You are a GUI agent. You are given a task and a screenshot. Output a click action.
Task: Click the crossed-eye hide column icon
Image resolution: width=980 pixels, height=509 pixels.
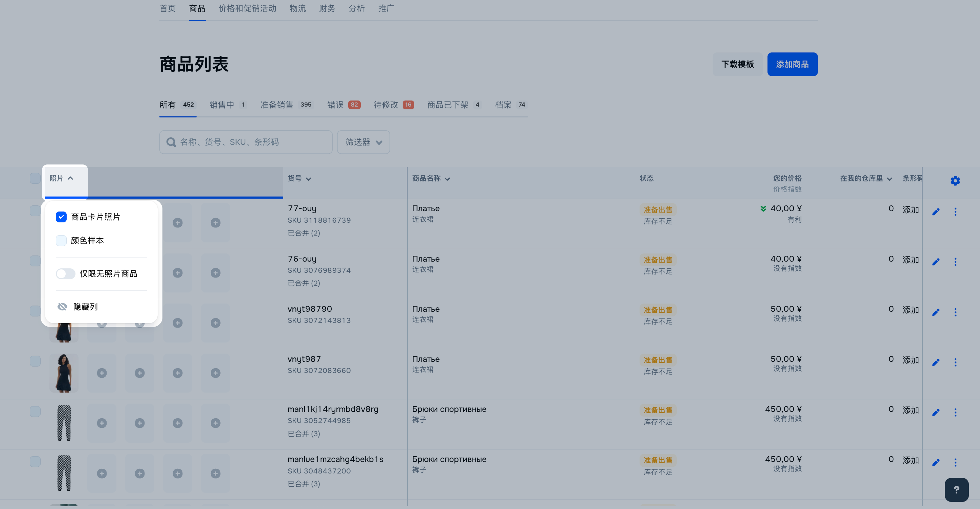click(x=62, y=307)
